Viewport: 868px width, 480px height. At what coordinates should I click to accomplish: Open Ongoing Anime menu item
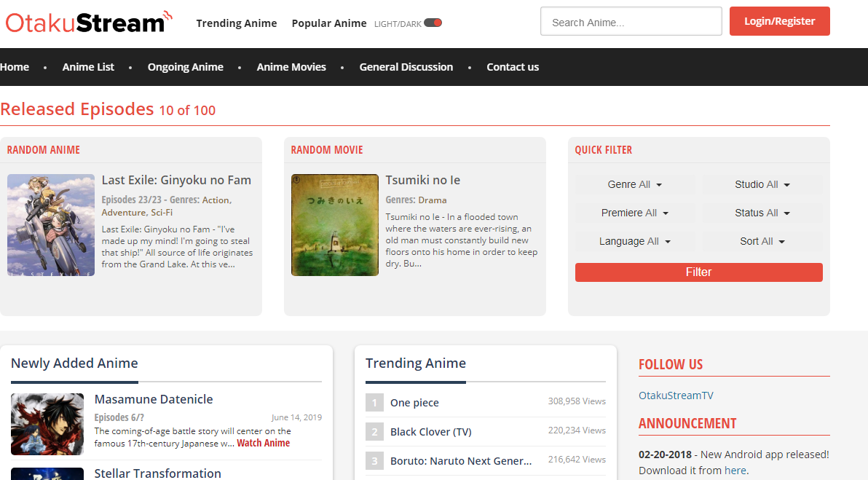point(186,67)
